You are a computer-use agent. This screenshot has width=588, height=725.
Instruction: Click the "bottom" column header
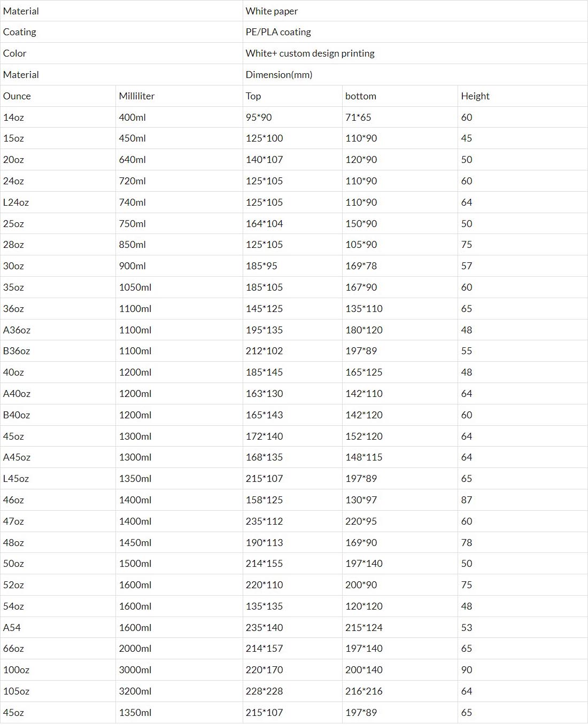click(361, 96)
